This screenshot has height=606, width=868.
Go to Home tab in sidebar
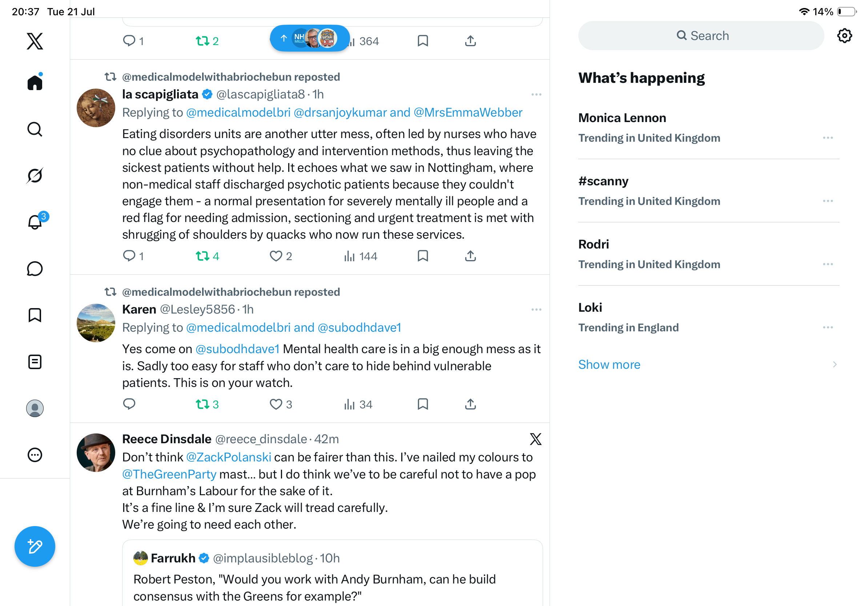(x=35, y=82)
